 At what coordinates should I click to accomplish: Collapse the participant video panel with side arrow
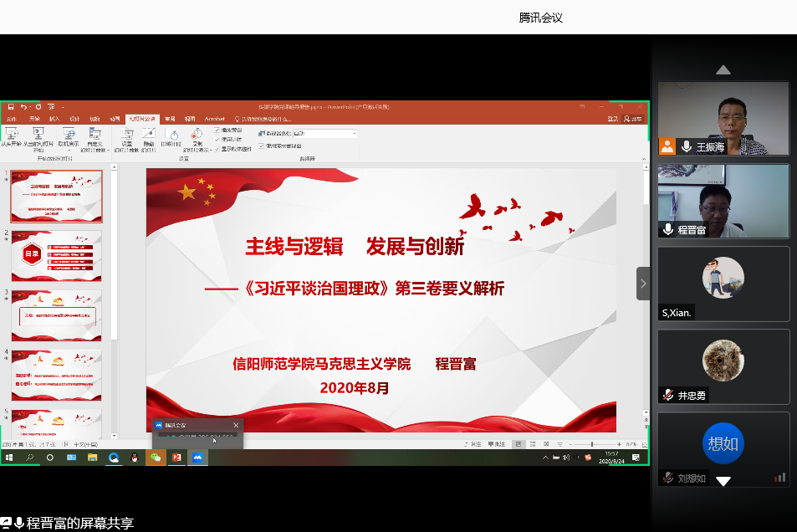(642, 284)
